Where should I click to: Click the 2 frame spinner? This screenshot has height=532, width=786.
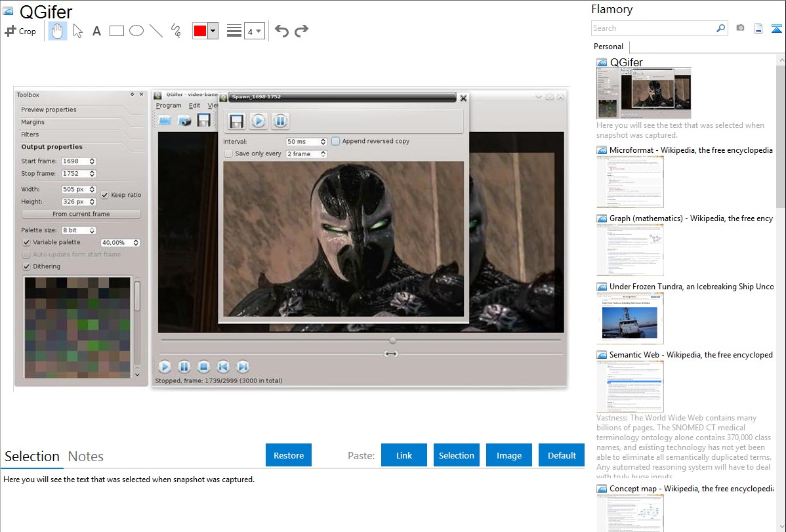(306, 154)
